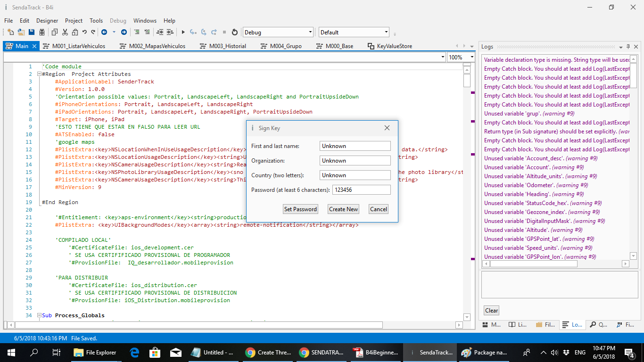Open File Explorer from the taskbar
Image resolution: width=644 pixels, height=362 pixels.
(95, 352)
